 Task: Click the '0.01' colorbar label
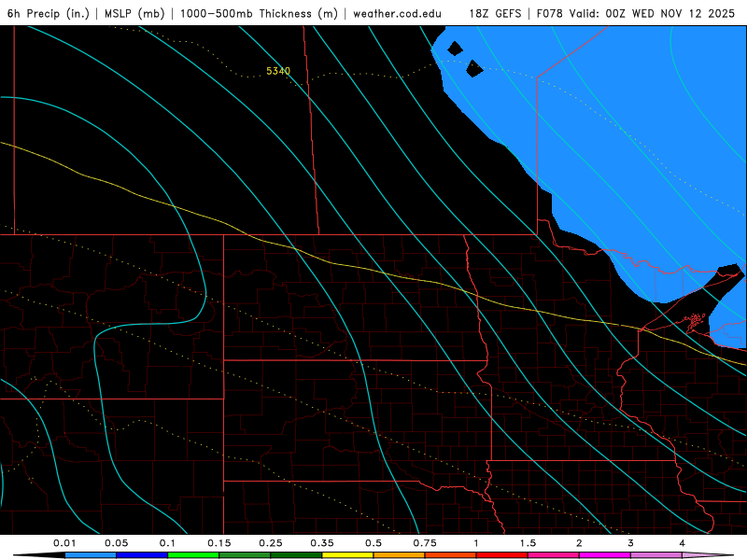click(64, 543)
